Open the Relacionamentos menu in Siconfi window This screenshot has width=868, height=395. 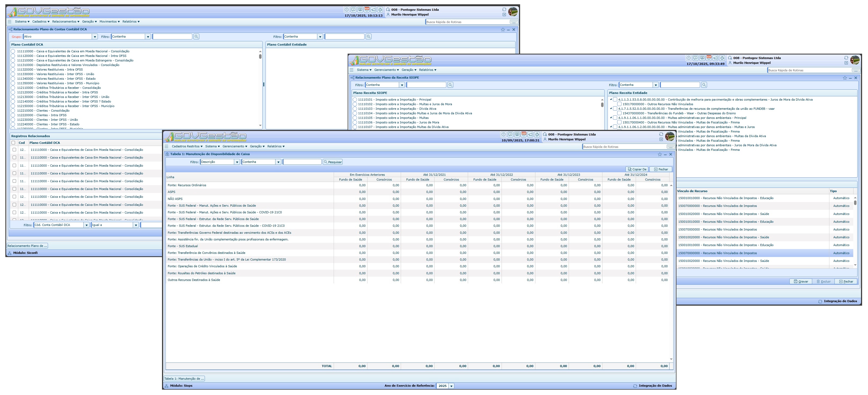point(66,21)
